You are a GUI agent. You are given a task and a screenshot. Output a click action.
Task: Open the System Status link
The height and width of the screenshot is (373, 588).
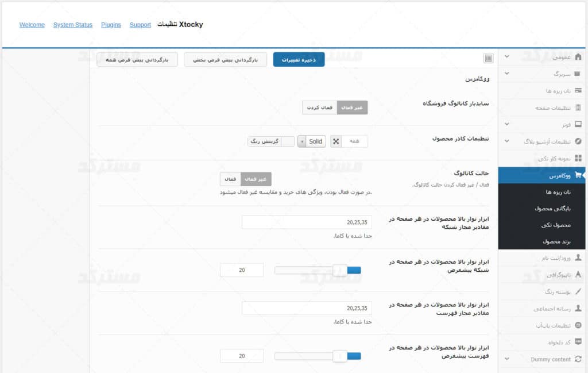[x=73, y=25]
